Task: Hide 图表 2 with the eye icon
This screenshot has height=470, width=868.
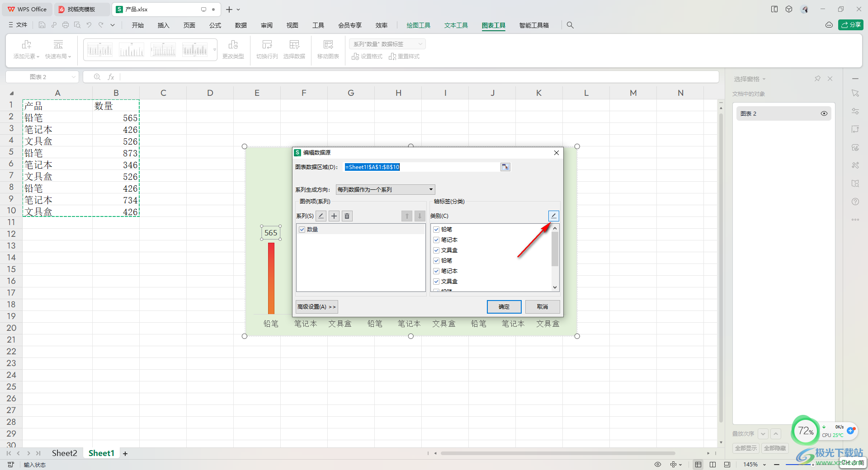Action: [824, 113]
